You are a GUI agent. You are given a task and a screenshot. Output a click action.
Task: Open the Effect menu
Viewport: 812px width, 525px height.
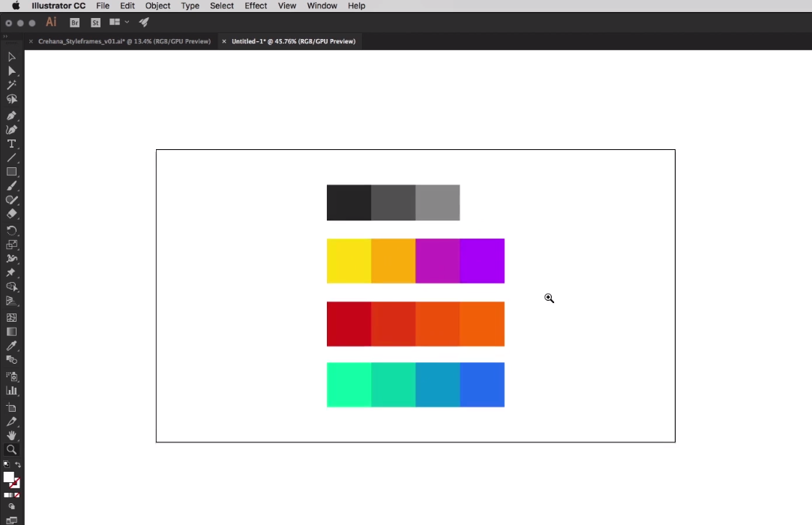click(256, 6)
